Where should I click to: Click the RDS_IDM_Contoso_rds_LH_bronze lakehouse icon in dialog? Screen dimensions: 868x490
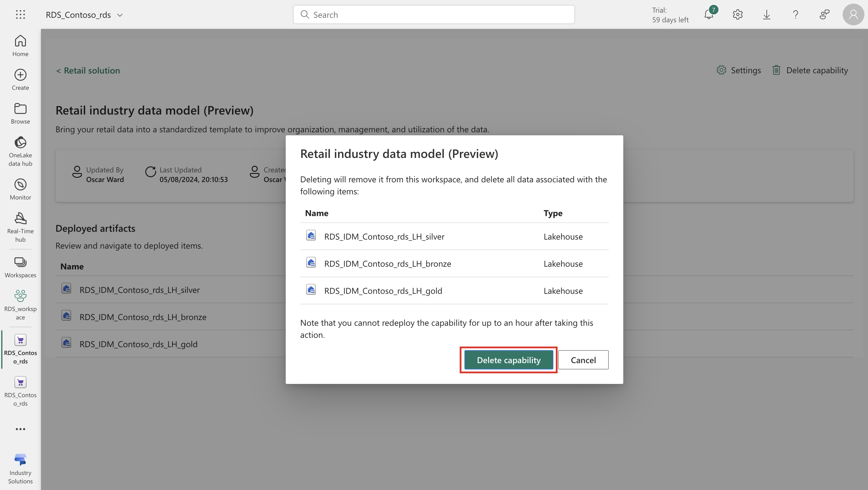[311, 262]
